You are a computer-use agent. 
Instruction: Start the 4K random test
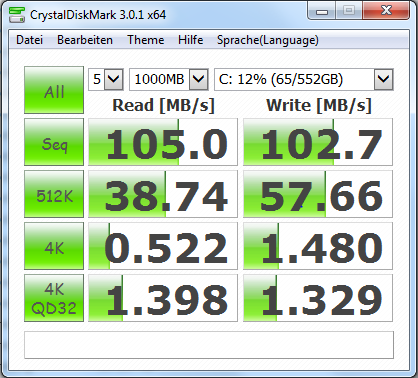click(x=54, y=246)
